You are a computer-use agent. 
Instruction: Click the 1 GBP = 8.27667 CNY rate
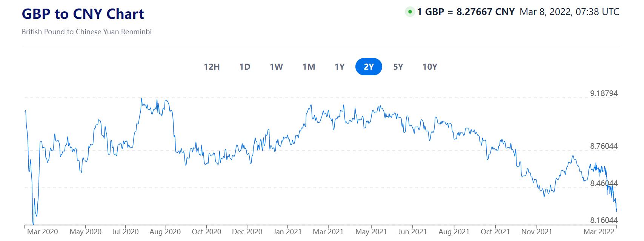click(x=466, y=12)
